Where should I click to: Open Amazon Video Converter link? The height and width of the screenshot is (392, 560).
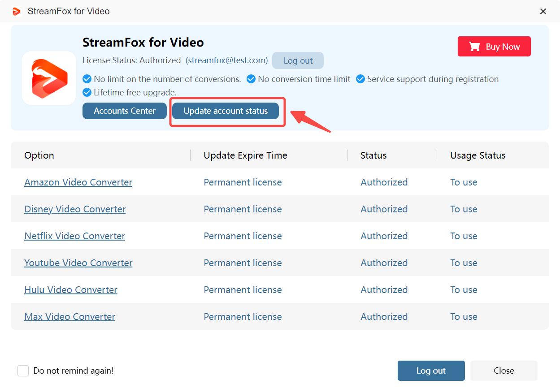click(78, 182)
